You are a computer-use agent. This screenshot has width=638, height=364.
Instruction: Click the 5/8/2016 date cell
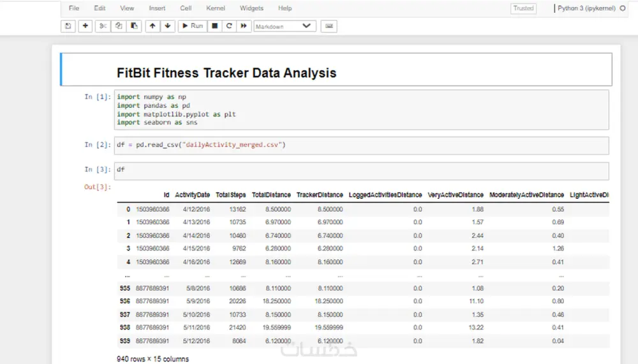click(198, 288)
